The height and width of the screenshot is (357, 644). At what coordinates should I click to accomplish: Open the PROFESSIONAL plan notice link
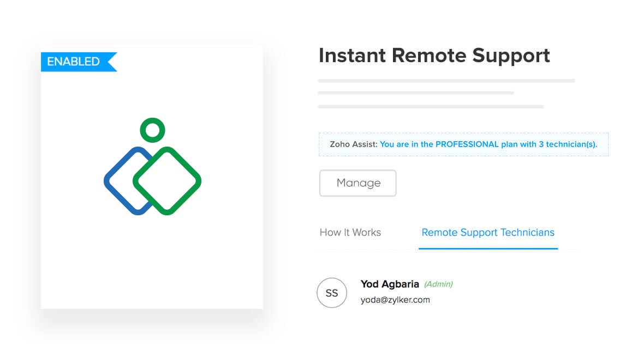pos(488,144)
